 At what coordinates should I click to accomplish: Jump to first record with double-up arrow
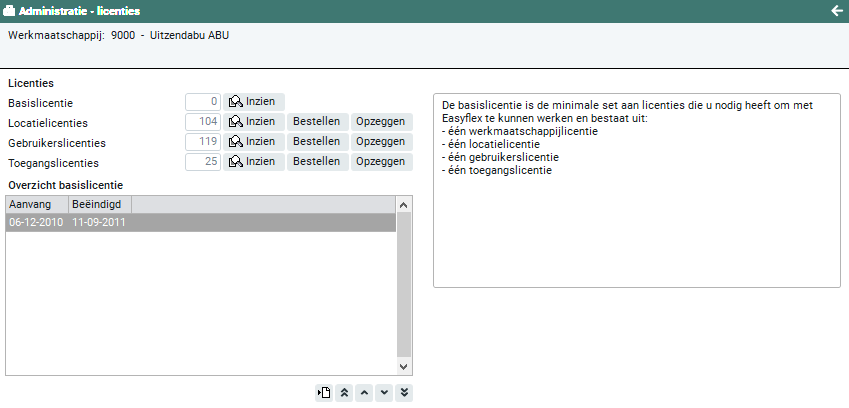[344, 393]
